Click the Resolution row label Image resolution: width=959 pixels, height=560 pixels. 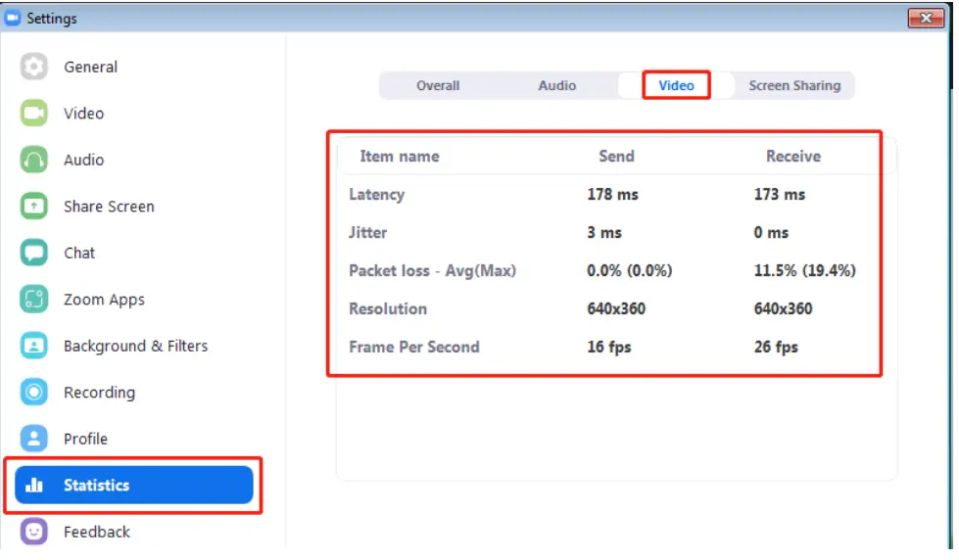(388, 308)
